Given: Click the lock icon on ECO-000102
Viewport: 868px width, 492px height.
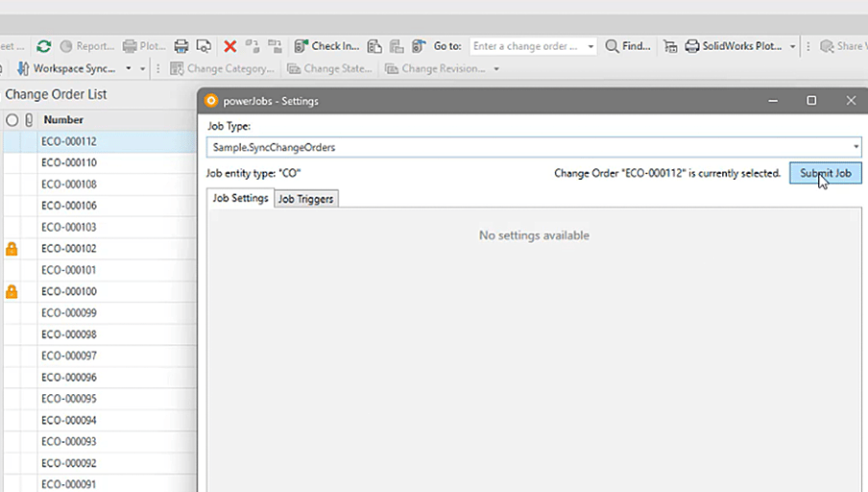Looking at the screenshot, I should (x=12, y=249).
